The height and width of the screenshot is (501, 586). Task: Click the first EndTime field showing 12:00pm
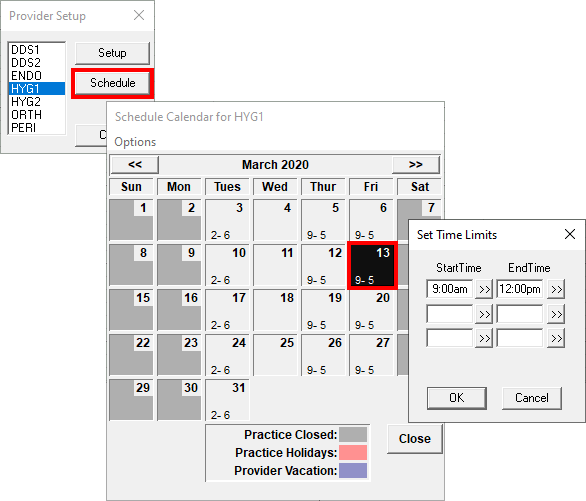point(519,289)
